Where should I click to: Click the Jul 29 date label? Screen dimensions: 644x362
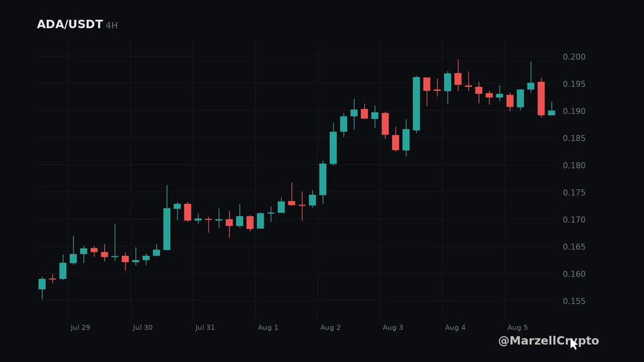click(80, 327)
